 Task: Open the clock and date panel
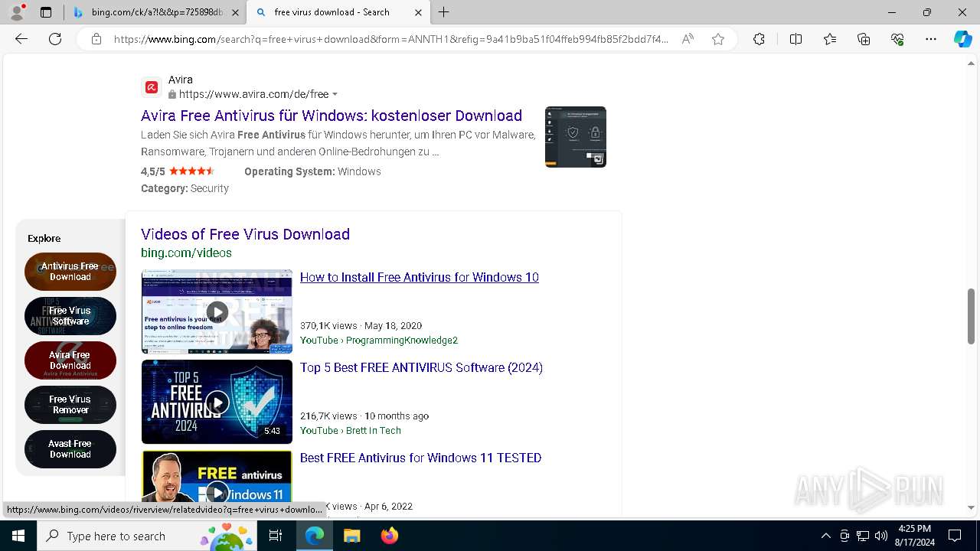[x=914, y=536]
